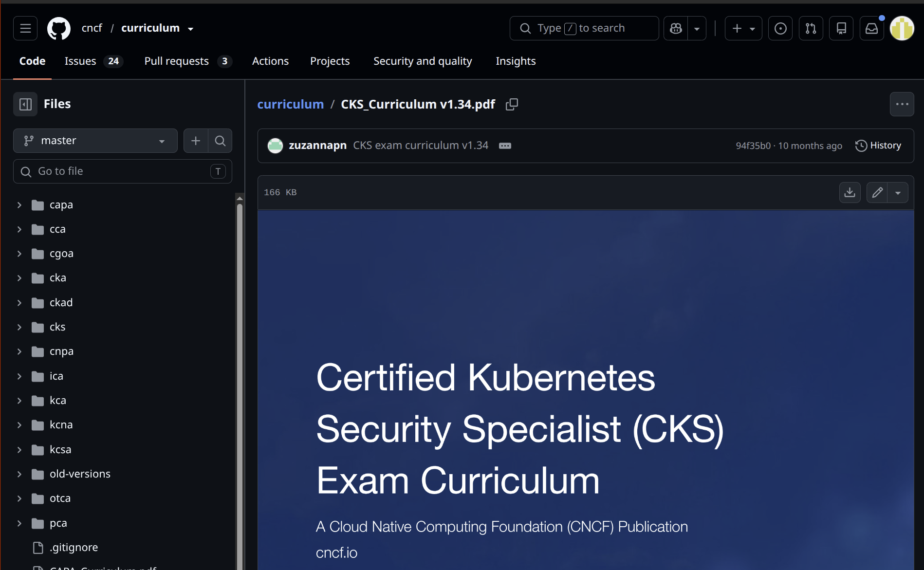This screenshot has width=924, height=570.
Task: Open the old-versions folder
Action: pyautogui.click(x=80, y=474)
